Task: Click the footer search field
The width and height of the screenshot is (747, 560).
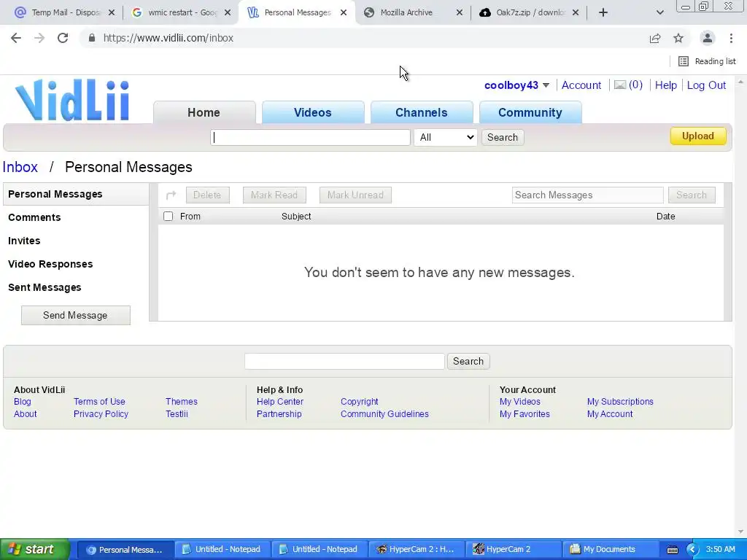Action: tap(344, 362)
